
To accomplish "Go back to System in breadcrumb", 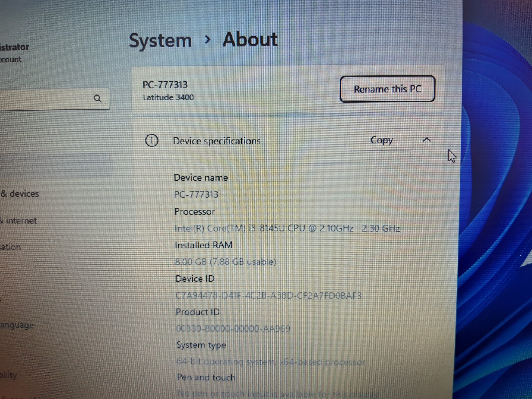I will [160, 41].
